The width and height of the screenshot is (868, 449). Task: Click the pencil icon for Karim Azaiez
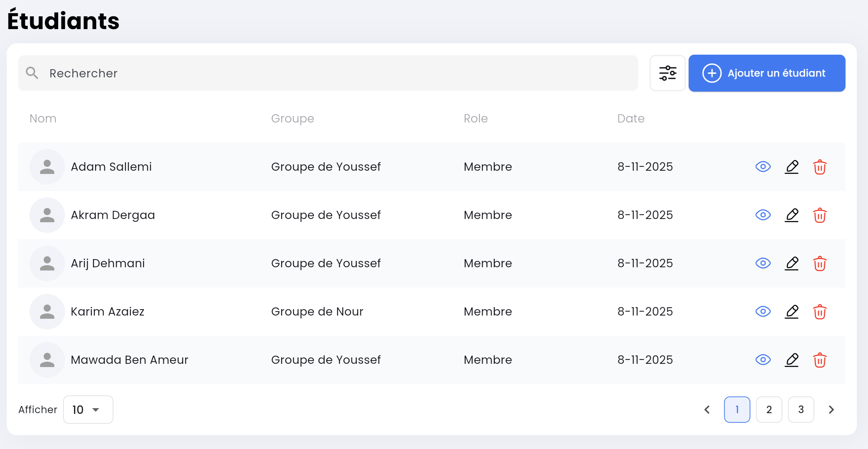(792, 312)
